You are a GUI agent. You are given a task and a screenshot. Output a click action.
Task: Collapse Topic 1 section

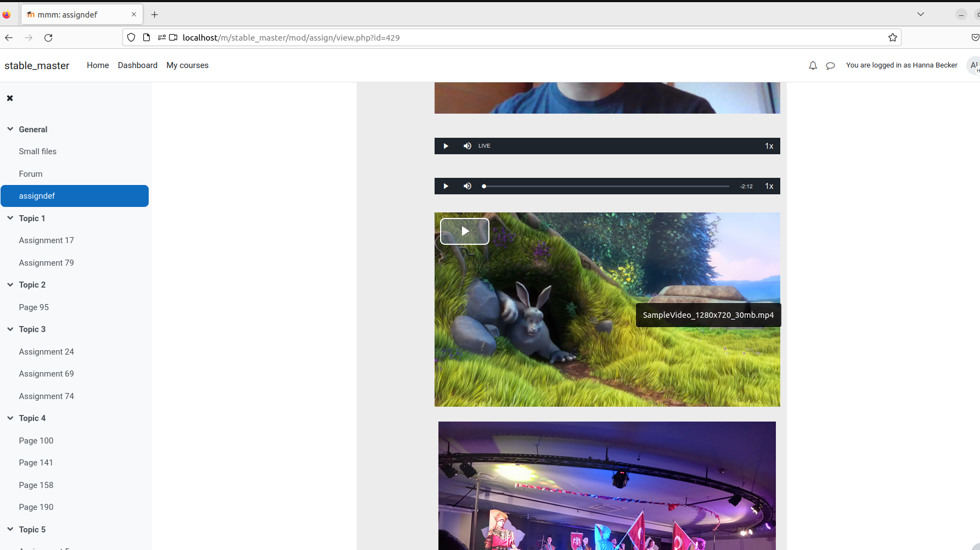click(10, 218)
